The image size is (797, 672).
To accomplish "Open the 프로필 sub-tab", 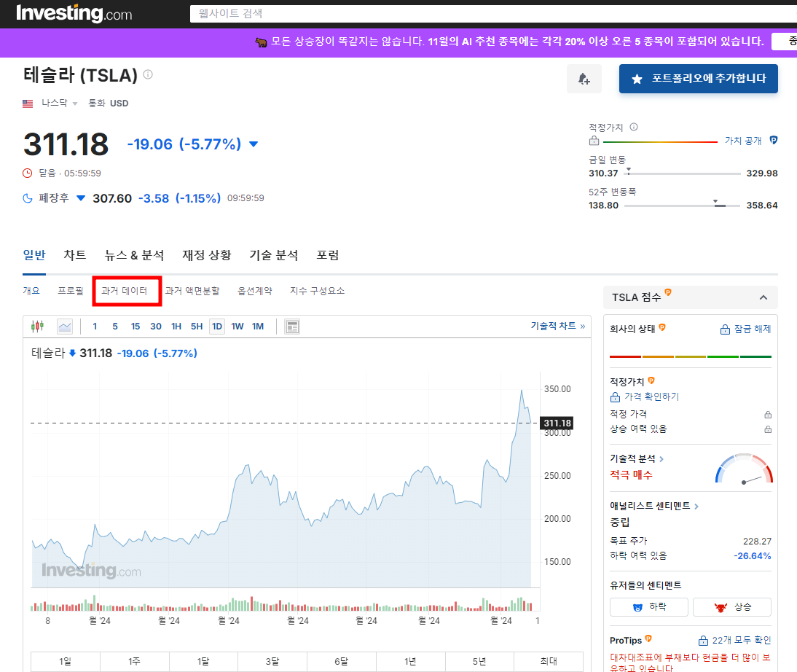I will [x=71, y=291].
